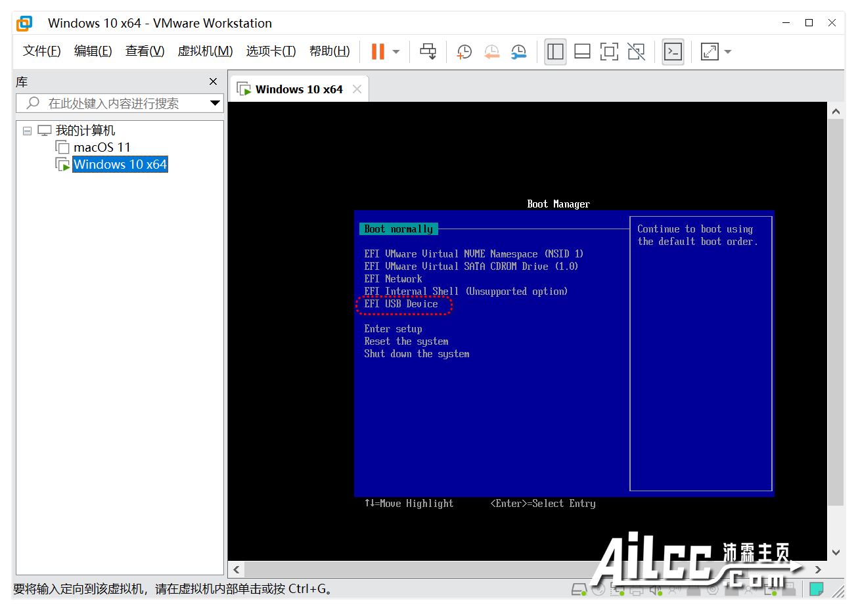Screen dimensions: 858x616
Task: Open the 帮助(H) menu
Action: (330, 51)
